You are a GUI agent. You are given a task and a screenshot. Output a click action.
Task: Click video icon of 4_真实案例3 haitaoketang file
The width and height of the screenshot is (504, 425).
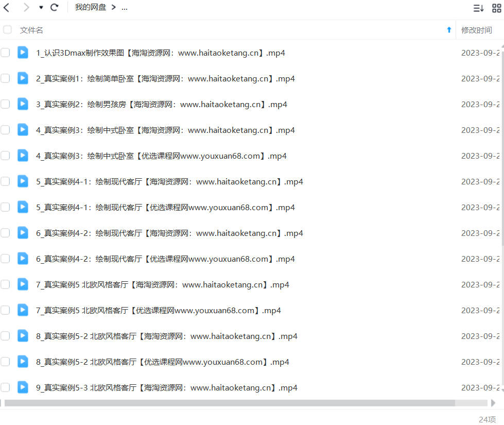[23, 130]
